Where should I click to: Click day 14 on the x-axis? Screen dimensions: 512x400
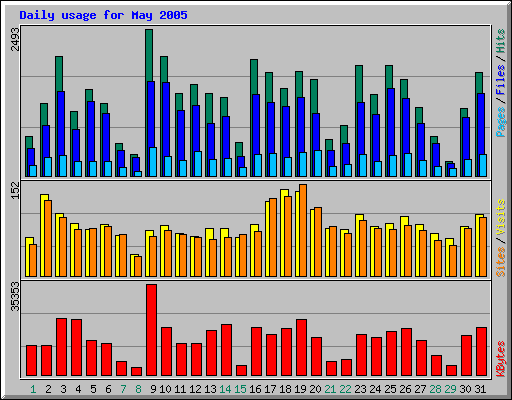coord(225,389)
